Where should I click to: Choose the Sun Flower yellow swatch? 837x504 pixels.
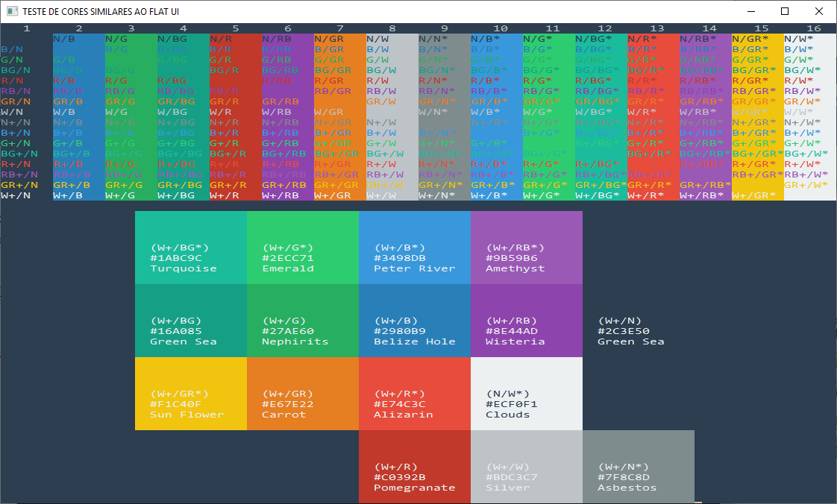191,394
